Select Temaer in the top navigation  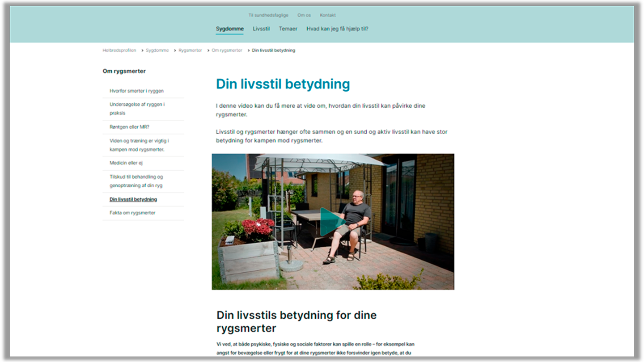click(x=288, y=29)
